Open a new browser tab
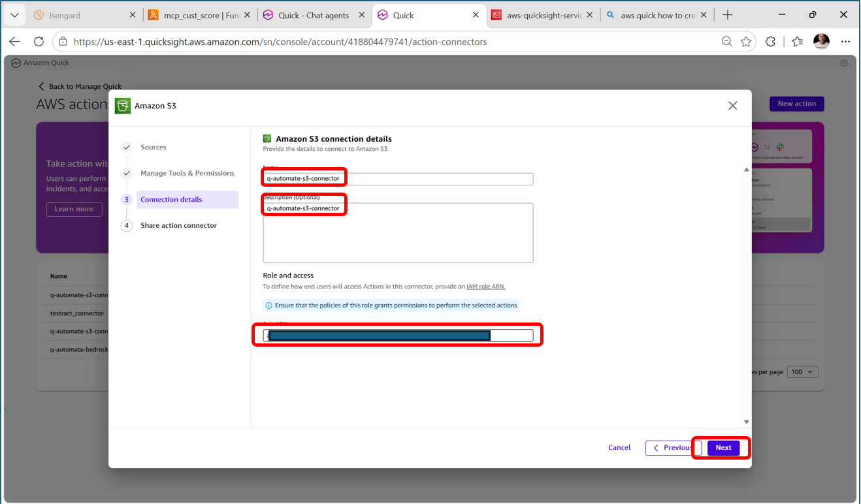This screenshot has height=504, width=861. point(728,15)
